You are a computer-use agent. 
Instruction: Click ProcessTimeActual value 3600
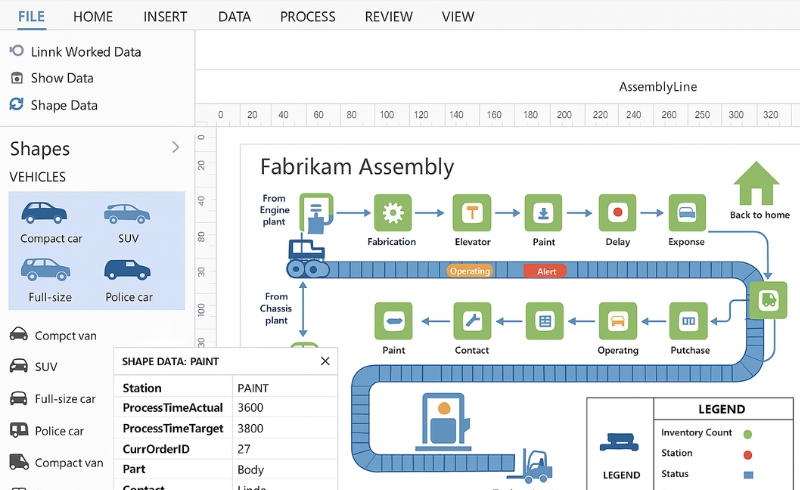pyautogui.click(x=250, y=408)
